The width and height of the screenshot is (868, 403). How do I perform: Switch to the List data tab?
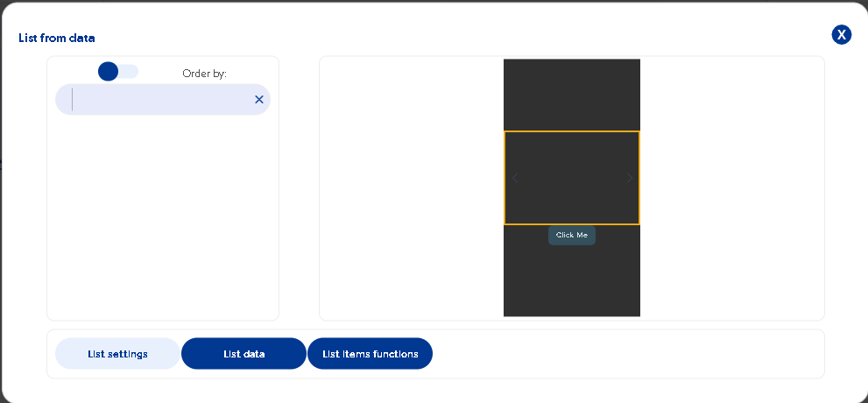pos(244,354)
